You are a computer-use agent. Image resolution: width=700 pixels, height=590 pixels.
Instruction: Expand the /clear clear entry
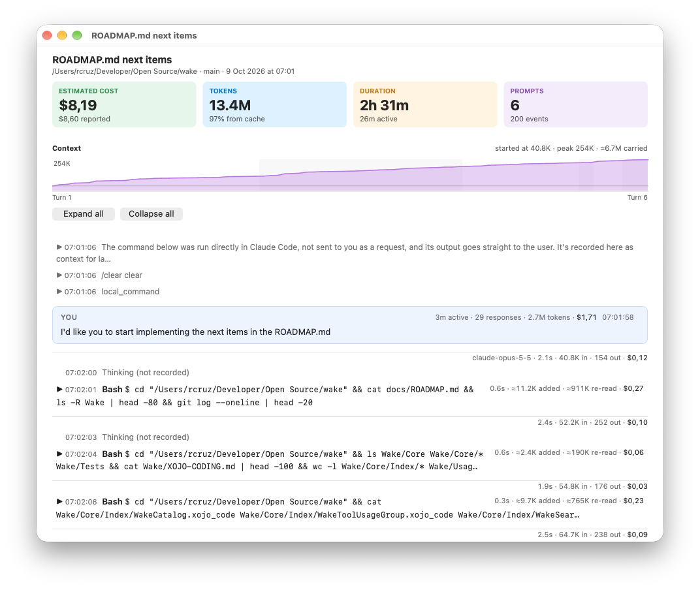tap(59, 275)
